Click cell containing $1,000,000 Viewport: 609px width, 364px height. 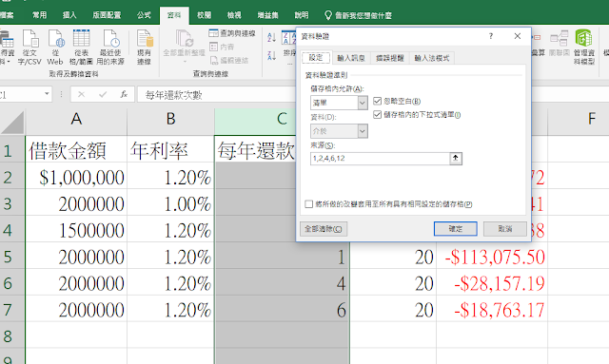pyautogui.click(x=76, y=177)
